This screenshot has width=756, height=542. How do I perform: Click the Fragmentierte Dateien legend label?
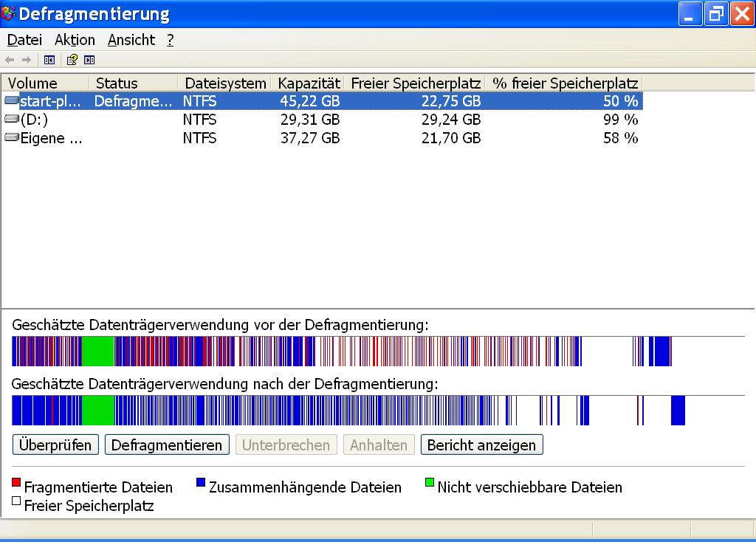(98, 487)
